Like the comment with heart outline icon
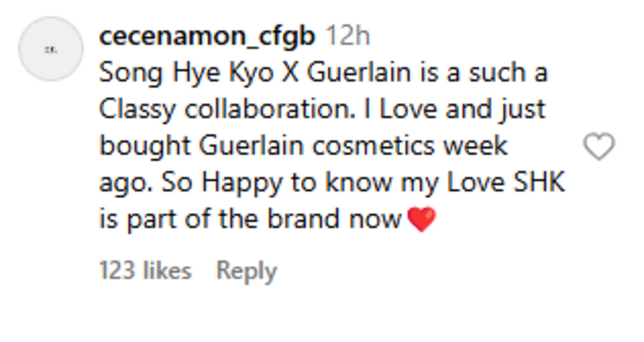 tap(599, 146)
